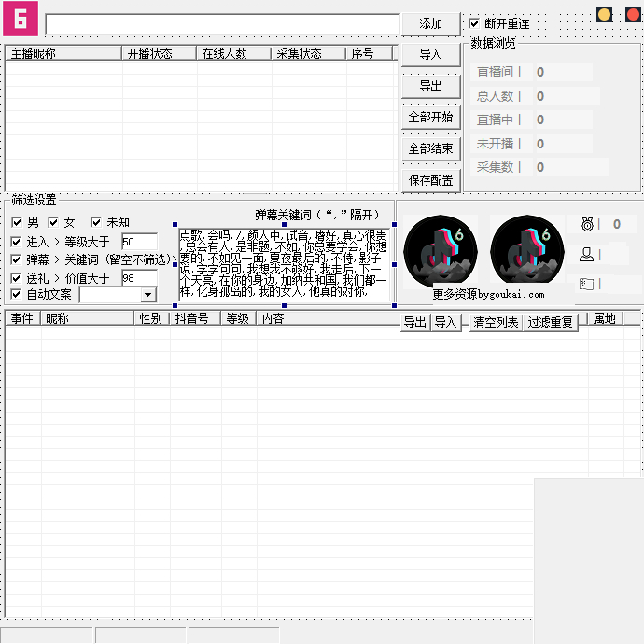
Task: Toggle the 未知 gender checkbox
Action: point(96,222)
